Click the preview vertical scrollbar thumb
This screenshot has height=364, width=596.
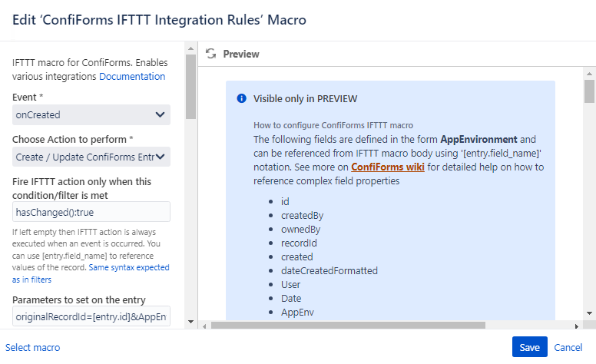[x=589, y=91]
